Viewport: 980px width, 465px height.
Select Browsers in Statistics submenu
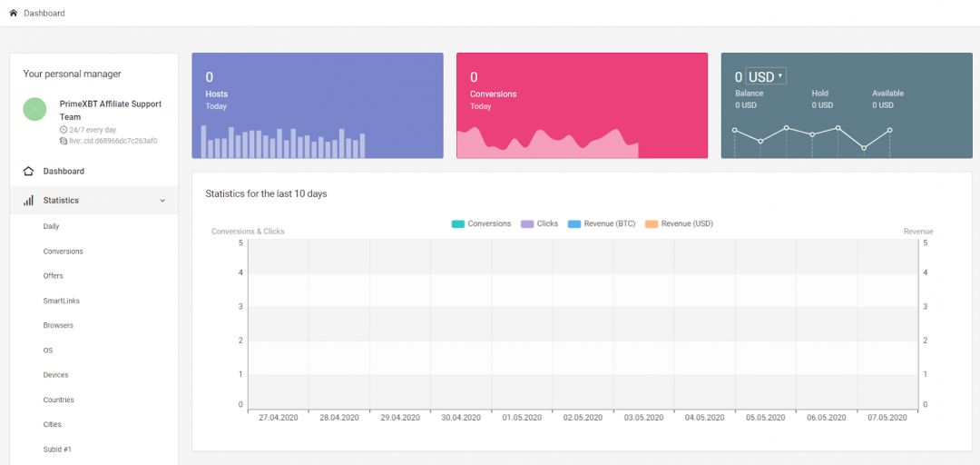(58, 325)
